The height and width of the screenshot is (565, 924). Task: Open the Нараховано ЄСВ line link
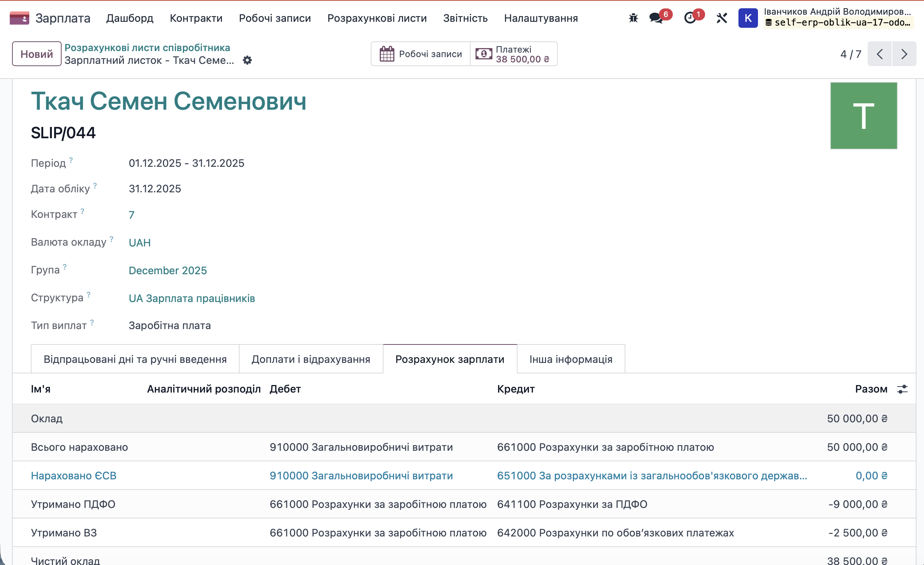74,476
